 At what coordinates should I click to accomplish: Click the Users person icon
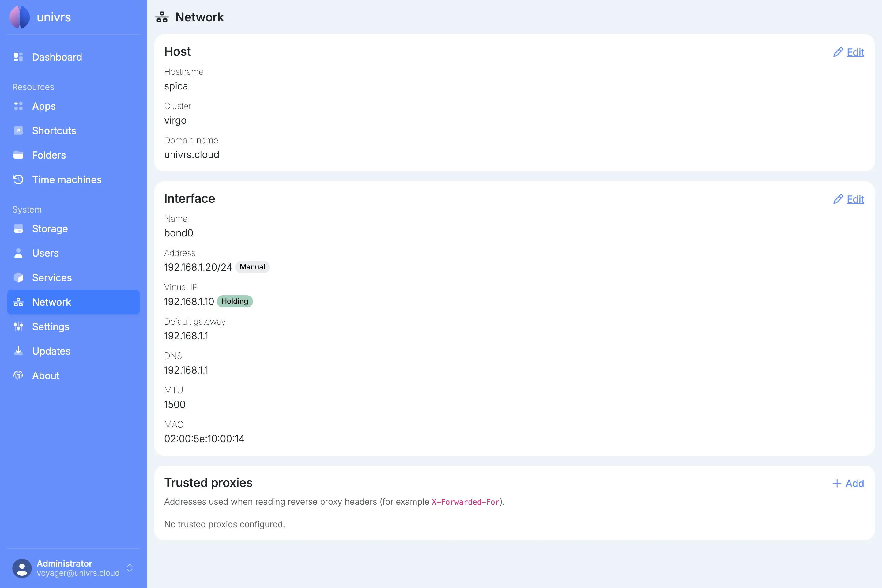[18, 253]
